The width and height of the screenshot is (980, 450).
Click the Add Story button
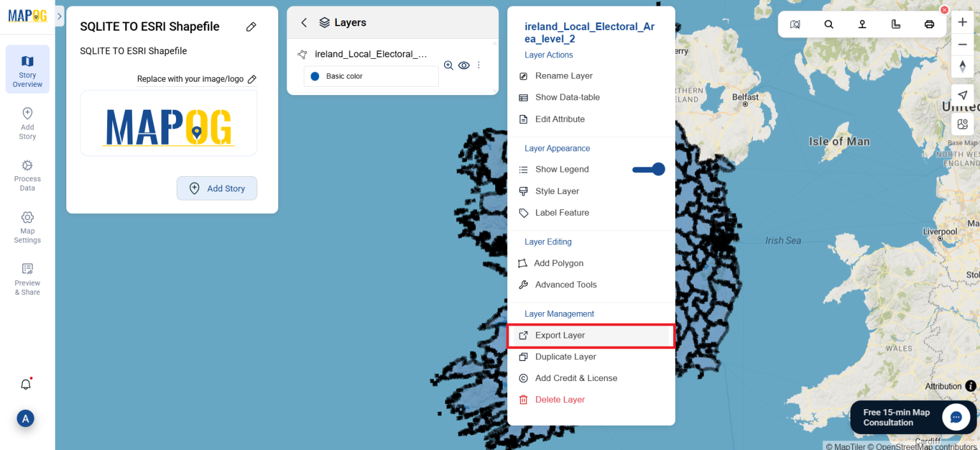217,188
